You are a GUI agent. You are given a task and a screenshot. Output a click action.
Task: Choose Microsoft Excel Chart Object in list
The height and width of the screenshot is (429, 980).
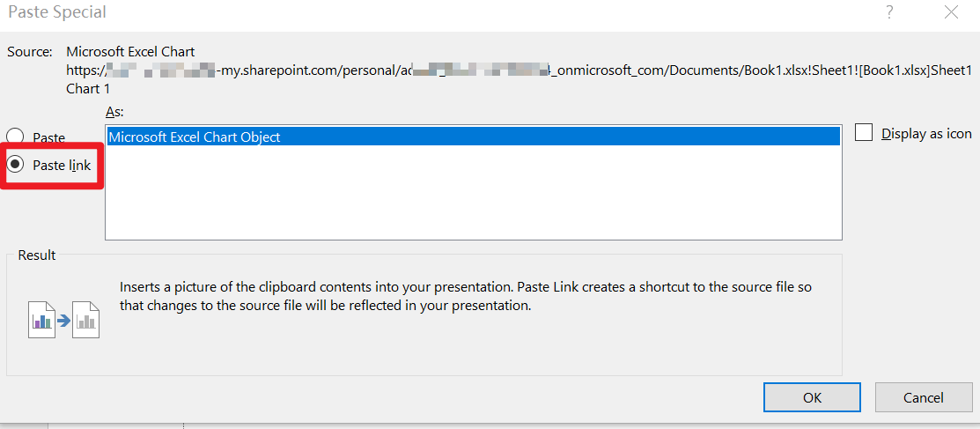coord(473,137)
